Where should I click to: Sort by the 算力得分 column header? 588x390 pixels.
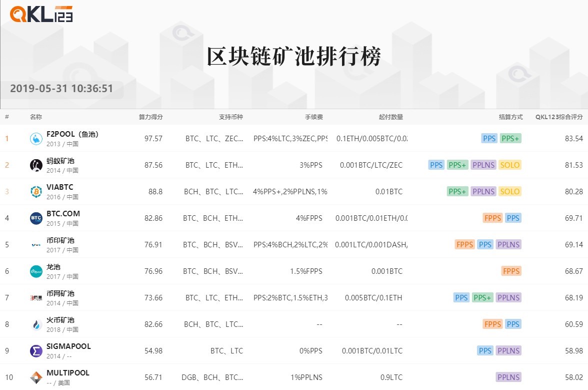pos(151,117)
